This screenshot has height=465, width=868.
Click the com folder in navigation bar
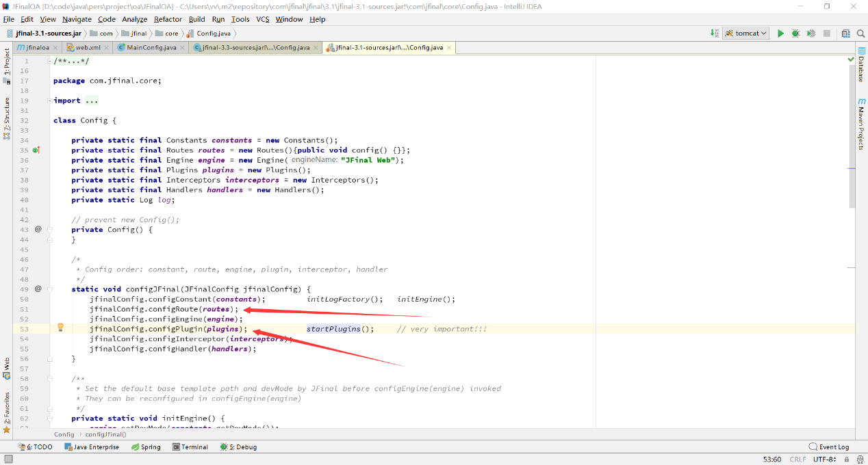pos(101,34)
